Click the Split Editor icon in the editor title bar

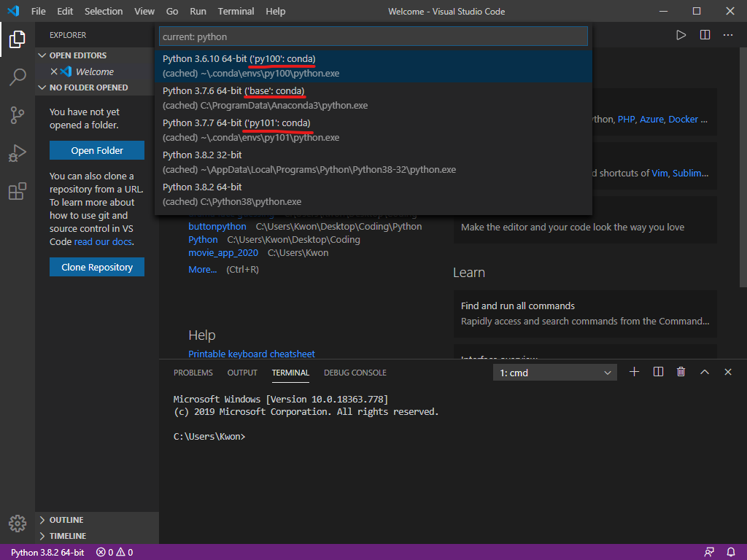705,35
